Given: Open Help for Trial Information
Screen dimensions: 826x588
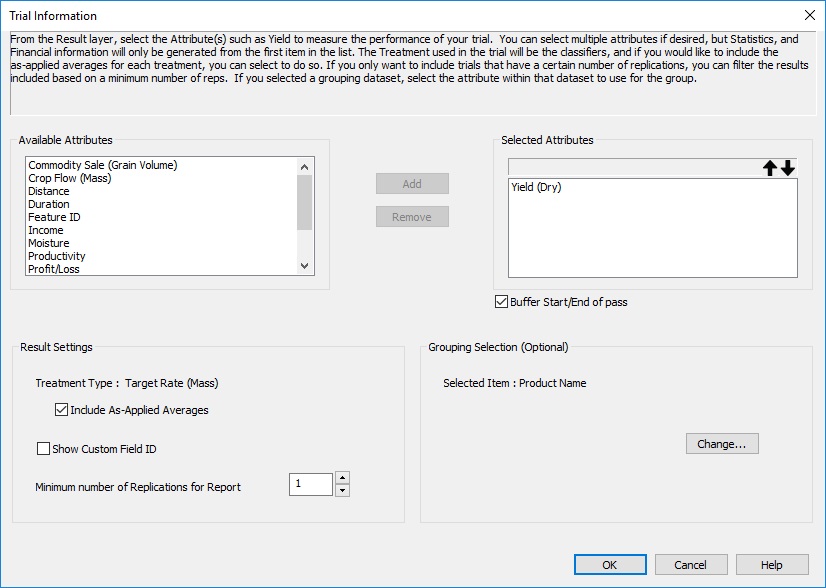Looking at the screenshot, I should point(771,565).
